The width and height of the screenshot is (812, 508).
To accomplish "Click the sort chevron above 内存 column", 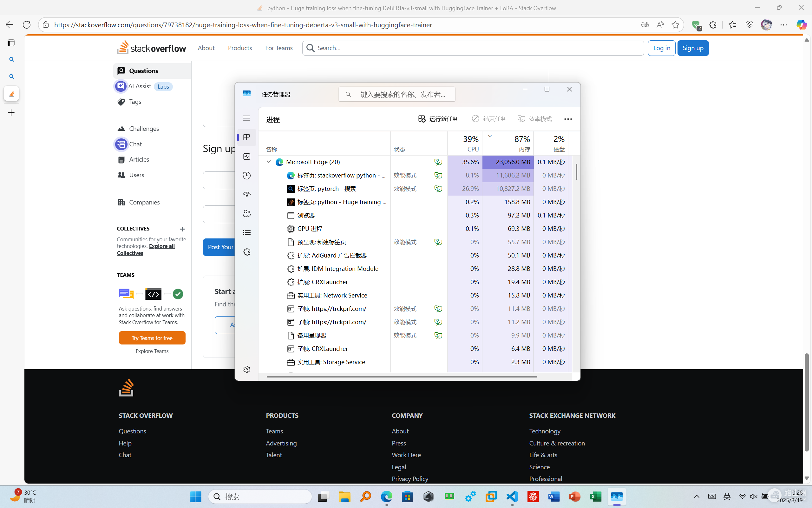I will point(490,136).
